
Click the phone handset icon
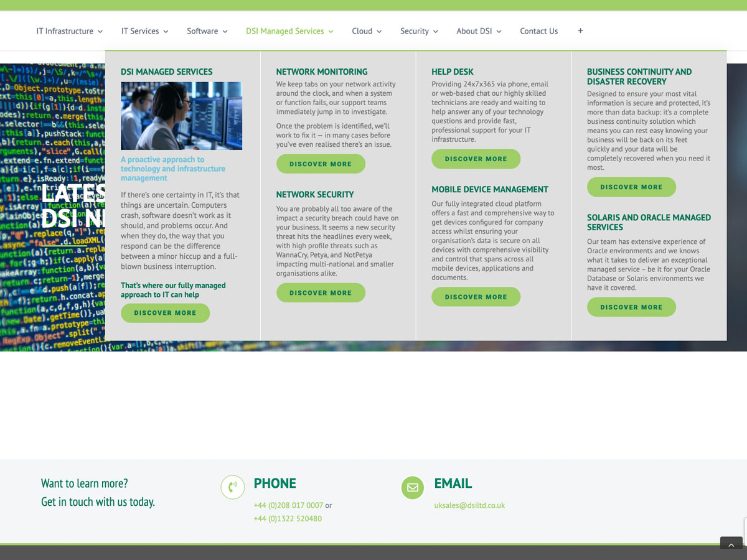pyautogui.click(x=233, y=487)
